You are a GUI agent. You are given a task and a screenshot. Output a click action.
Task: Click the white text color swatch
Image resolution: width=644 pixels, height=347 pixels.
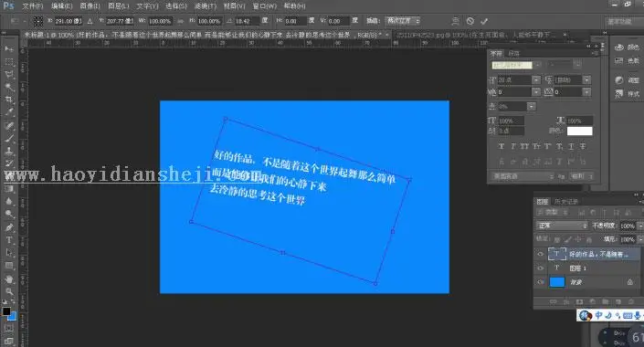click(579, 131)
